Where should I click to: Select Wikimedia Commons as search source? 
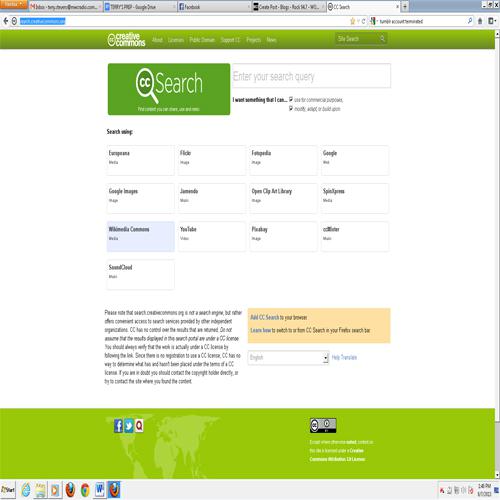[140, 236]
